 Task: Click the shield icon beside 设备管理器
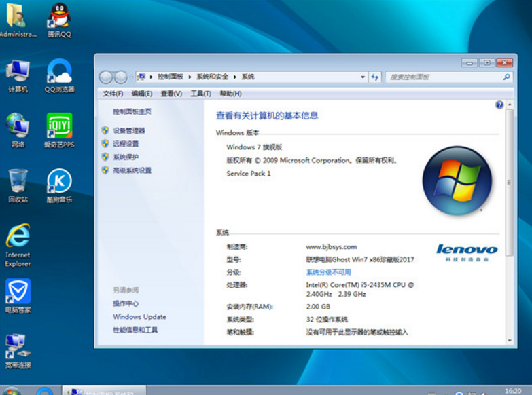pyautogui.click(x=105, y=130)
